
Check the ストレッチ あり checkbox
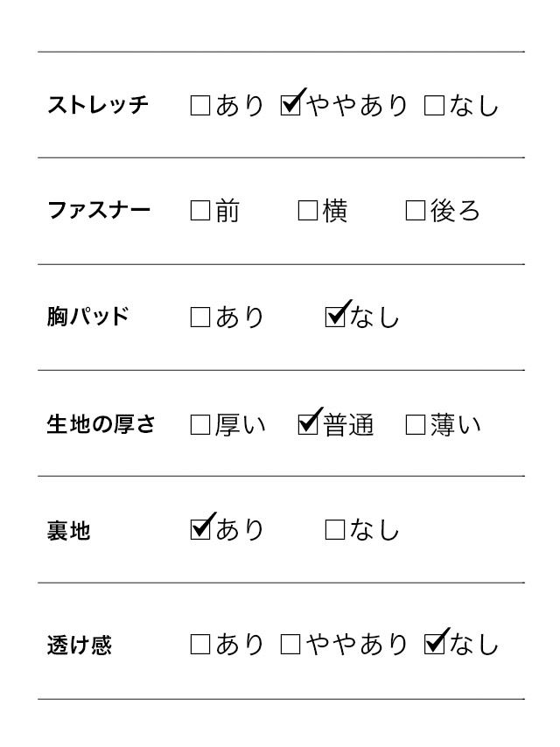[199, 106]
